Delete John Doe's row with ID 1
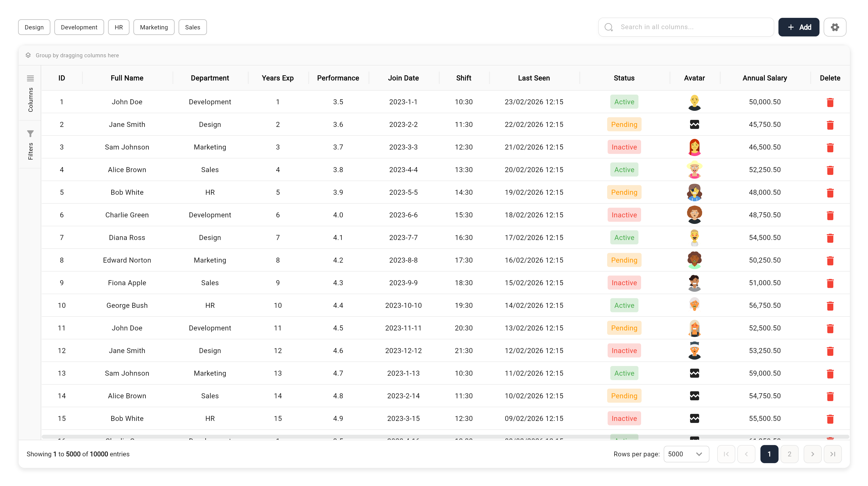The image size is (868, 486). [x=830, y=102]
